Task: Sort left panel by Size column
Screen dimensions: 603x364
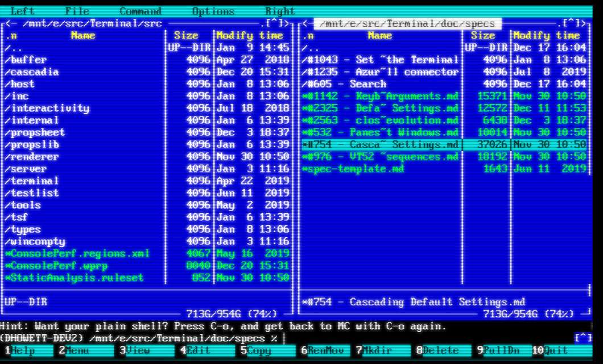Action: click(x=186, y=36)
